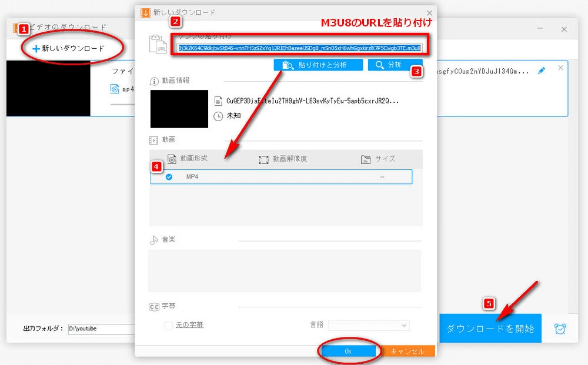Toggle the original subtitles (元の字幕) checkbox
This screenshot has width=588, height=365.
click(168, 325)
